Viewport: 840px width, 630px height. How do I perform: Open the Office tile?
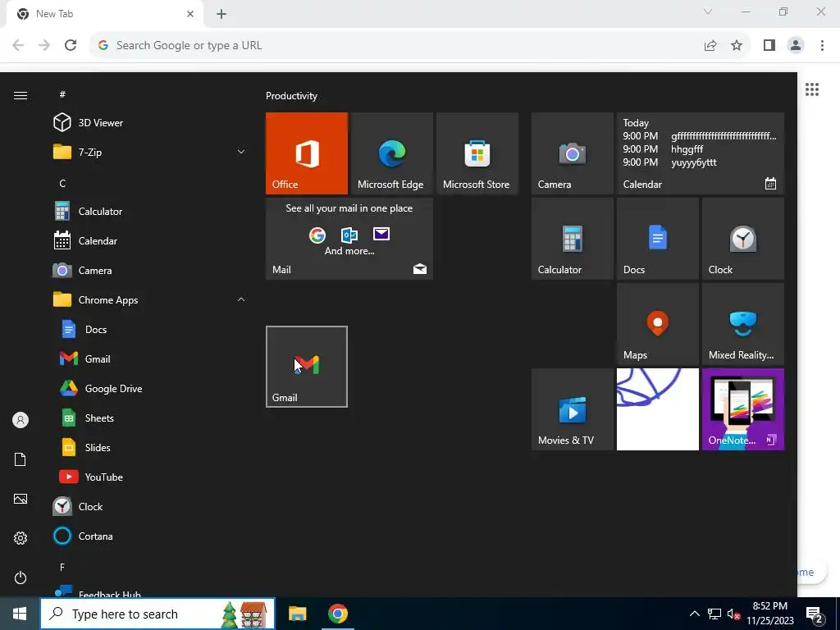point(307,153)
